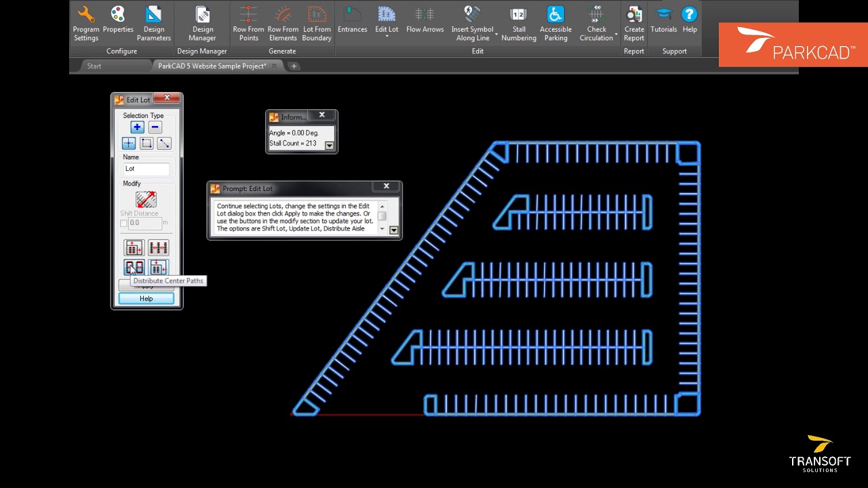Run Check Circulation tool
Image resolution: width=868 pixels, height=488 pixels.
click(x=596, y=22)
